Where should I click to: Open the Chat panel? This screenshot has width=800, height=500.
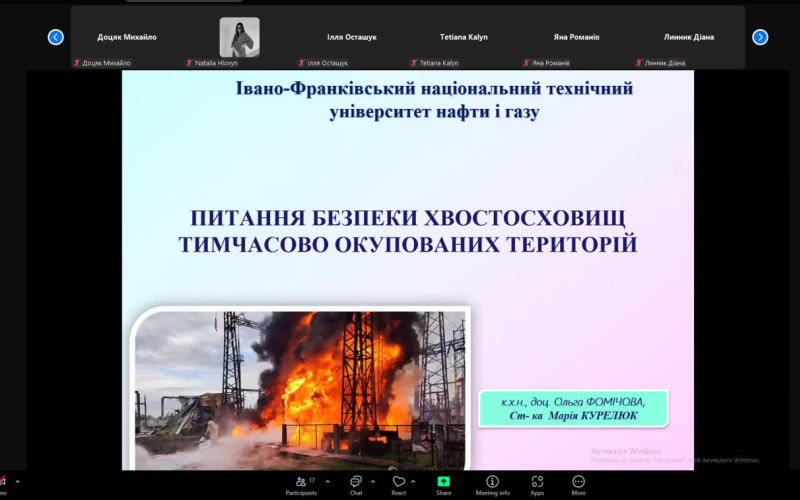click(356, 486)
